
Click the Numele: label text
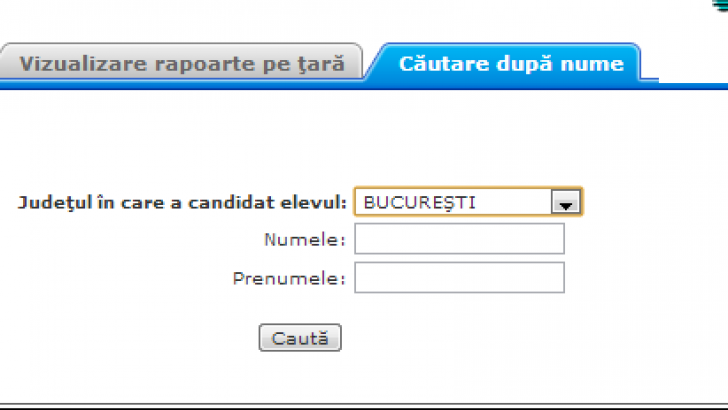pyautogui.click(x=305, y=240)
